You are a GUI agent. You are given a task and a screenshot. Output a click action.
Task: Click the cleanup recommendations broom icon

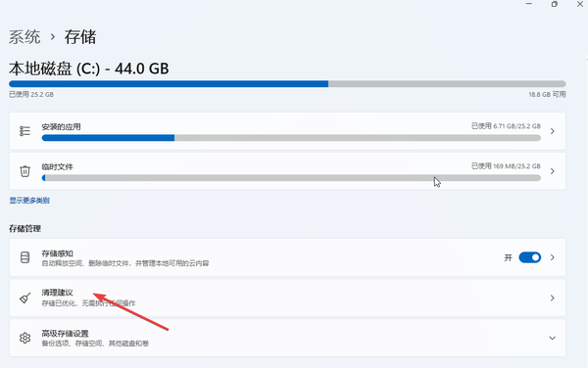(x=24, y=298)
